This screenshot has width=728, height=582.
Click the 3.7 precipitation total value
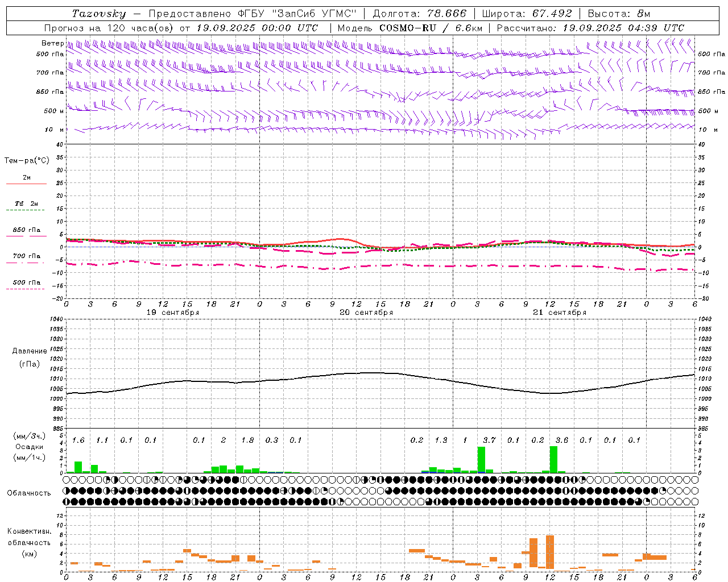(489, 440)
